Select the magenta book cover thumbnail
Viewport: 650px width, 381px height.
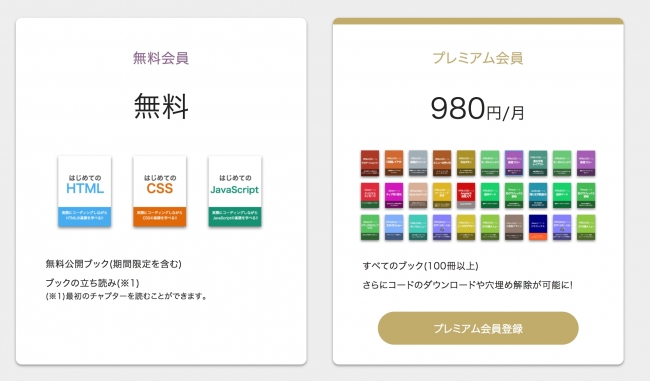click(394, 195)
